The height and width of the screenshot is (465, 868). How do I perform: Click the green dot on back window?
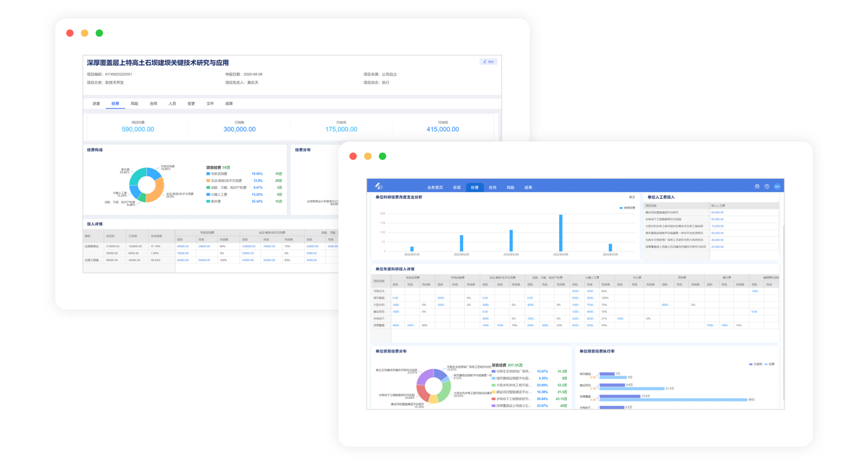tap(99, 33)
